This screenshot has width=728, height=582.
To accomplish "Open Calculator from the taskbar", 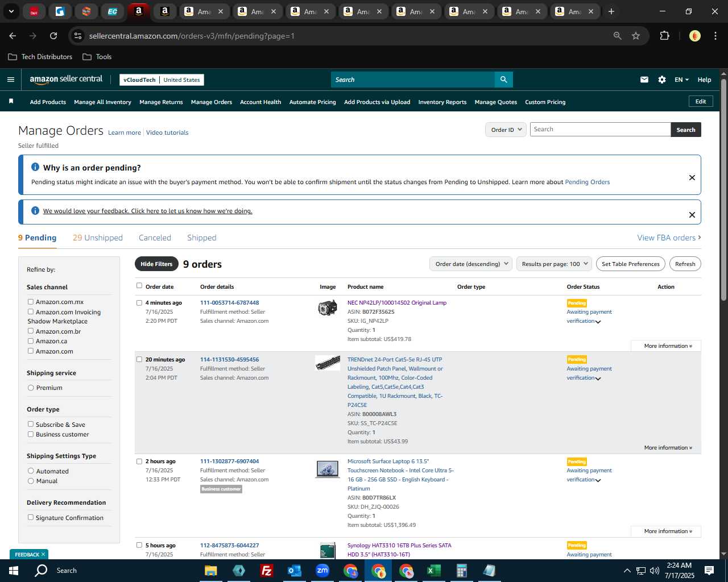I will tap(462, 571).
